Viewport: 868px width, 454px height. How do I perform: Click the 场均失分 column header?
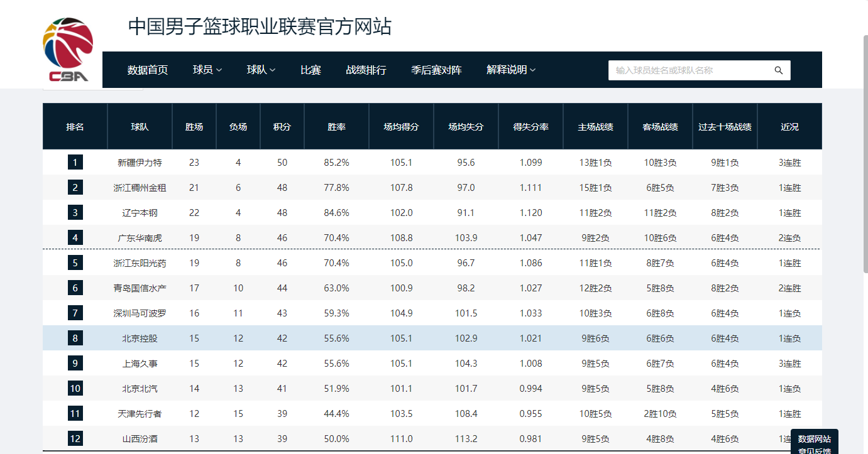[x=466, y=126]
